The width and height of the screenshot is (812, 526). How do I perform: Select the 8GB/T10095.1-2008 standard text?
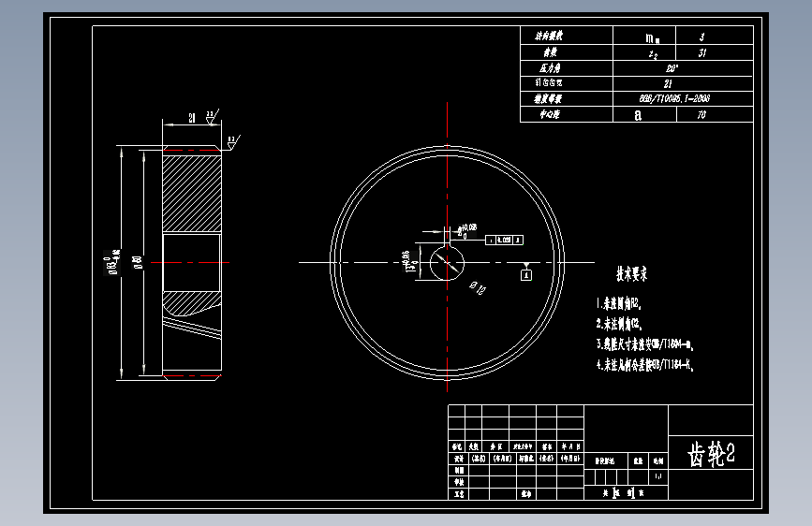point(674,98)
